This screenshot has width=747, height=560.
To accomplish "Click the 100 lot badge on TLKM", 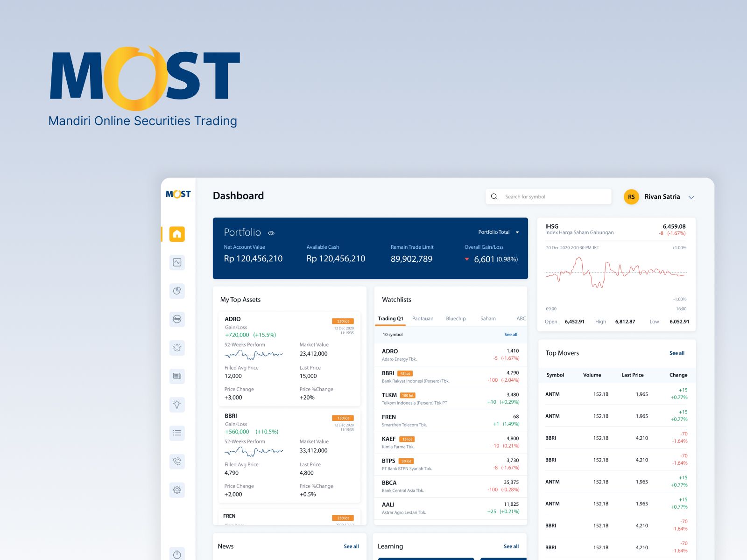I will 408,395.
